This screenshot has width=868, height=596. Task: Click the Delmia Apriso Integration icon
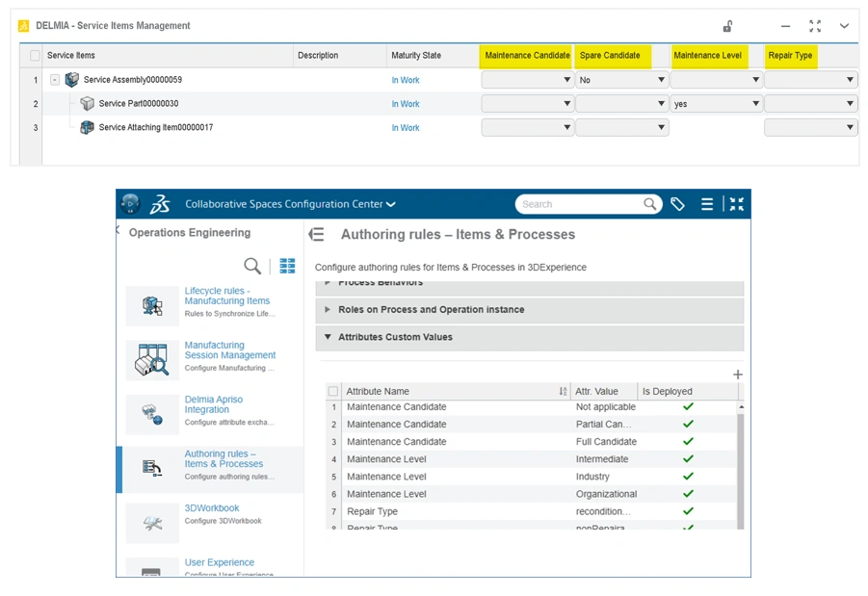point(152,414)
